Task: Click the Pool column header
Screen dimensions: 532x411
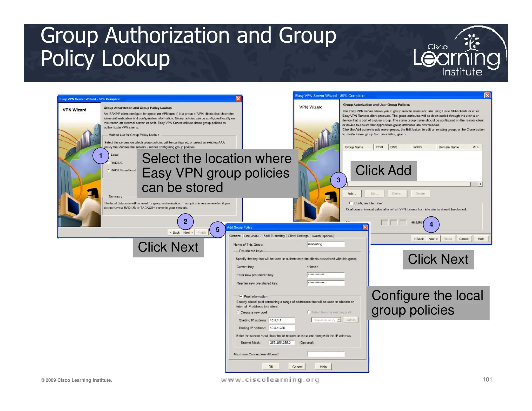Action: coord(381,147)
